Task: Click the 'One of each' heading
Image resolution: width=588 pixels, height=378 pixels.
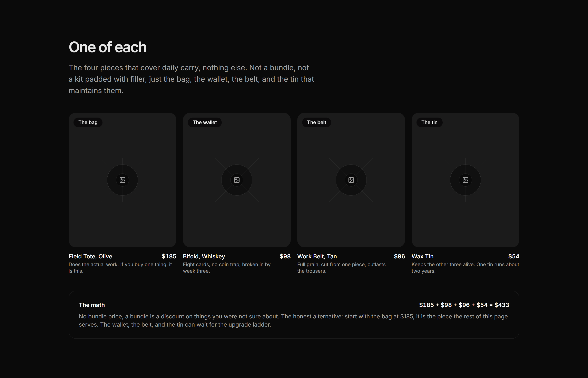Action: pos(108,47)
